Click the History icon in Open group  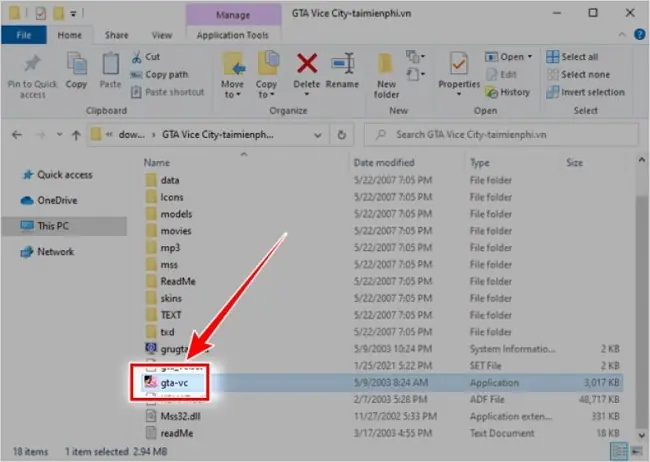click(x=491, y=92)
